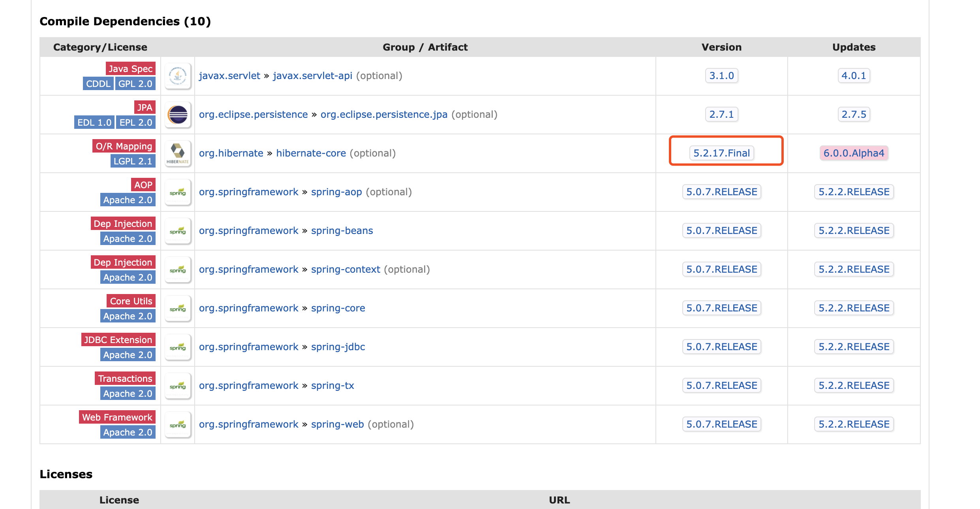Open org.eclipse.persistence group link

253,115
